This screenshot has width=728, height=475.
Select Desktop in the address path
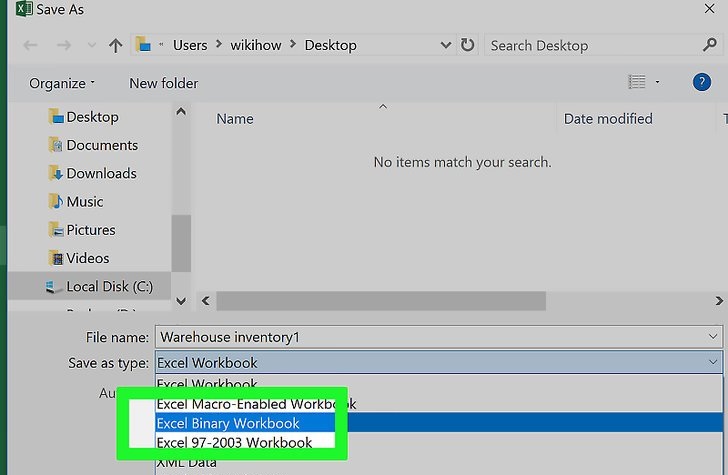pos(331,46)
